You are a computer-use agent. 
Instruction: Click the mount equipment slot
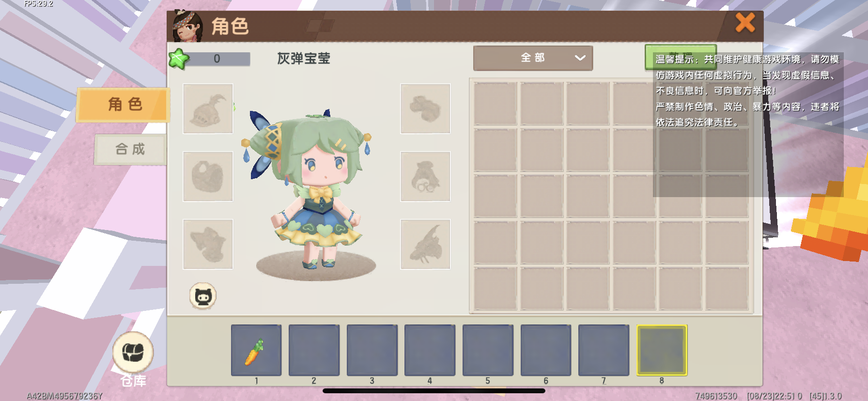[x=425, y=244]
